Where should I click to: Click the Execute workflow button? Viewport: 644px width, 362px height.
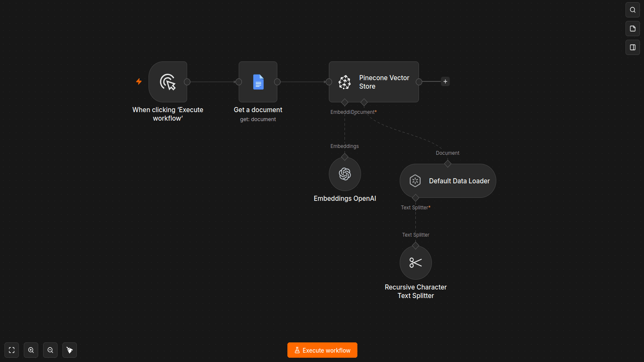[x=322, y=350]
